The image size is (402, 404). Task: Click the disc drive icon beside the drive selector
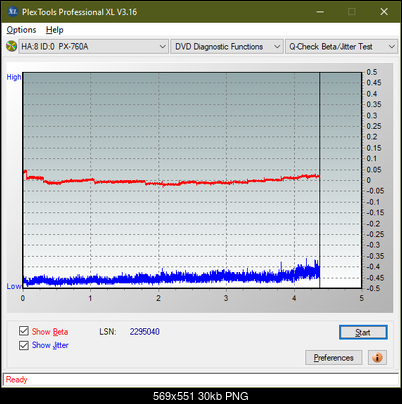tap(11, 46)
